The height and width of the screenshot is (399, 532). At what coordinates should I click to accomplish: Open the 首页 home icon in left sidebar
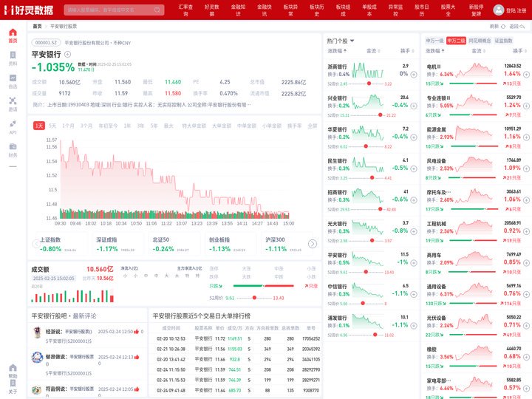[x=13, y=33]
